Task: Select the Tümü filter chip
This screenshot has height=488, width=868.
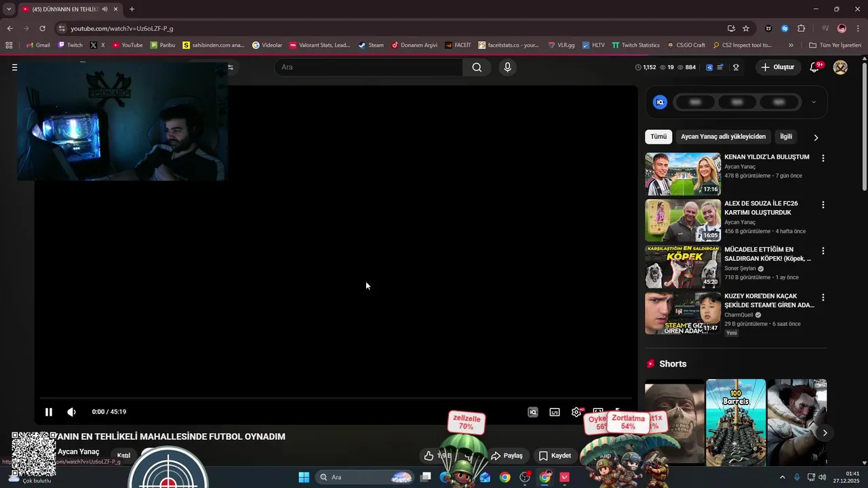Action: tap(658, 137)
